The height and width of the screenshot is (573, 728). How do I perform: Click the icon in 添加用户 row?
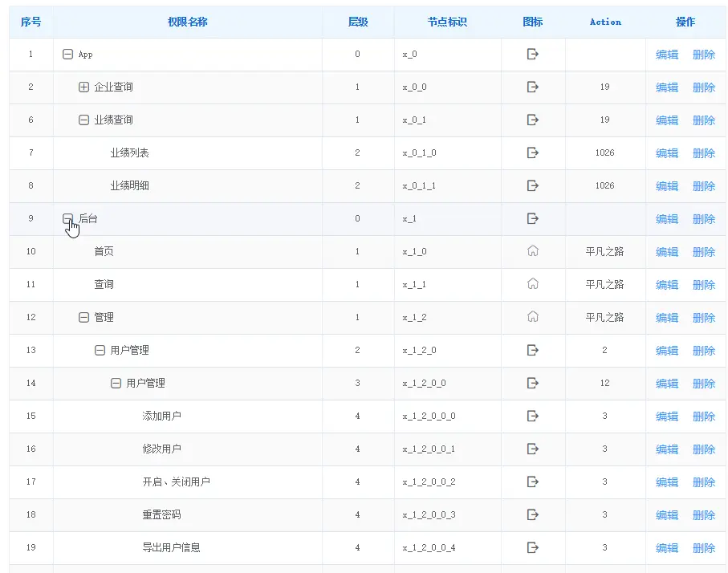532,416
